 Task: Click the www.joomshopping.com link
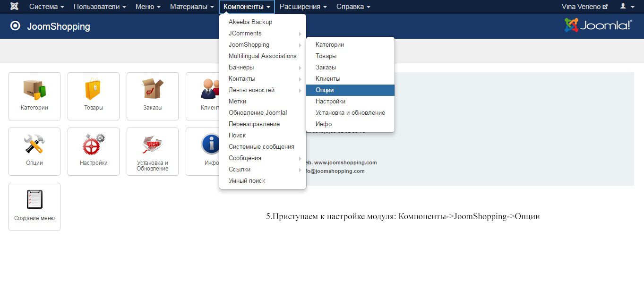click(345, 162)
